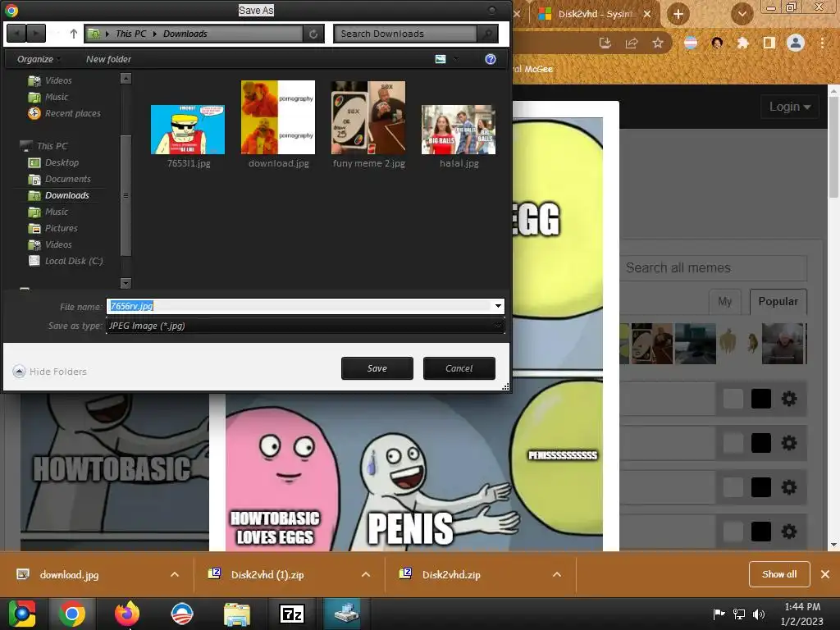Click This PC in address breadcrumb
The height and width of the screenshot is (630, 840).
tap(130, 34)
